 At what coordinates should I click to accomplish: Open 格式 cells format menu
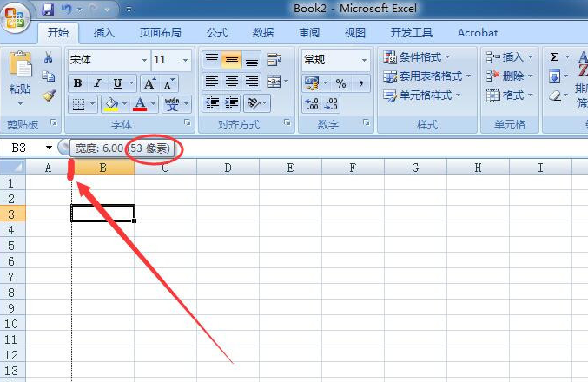click(x=509, y=95)
